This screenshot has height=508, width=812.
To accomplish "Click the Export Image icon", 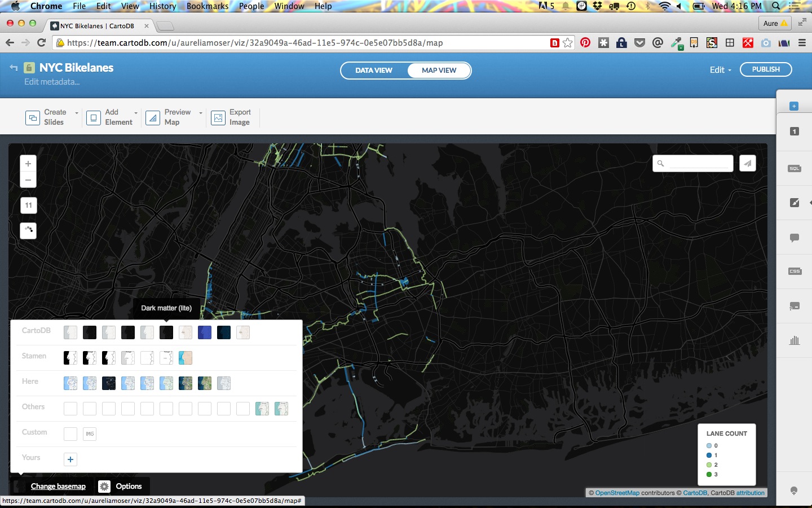I will click(218, 117).
